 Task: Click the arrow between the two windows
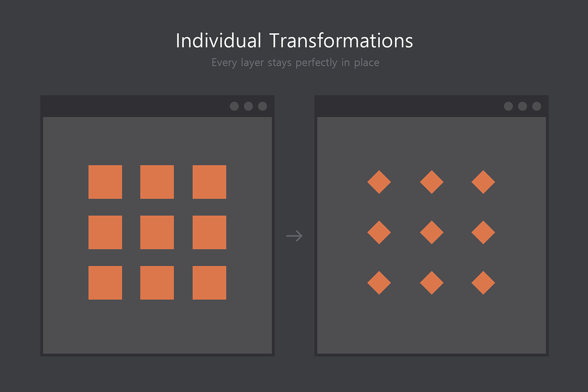click(294, 235)
